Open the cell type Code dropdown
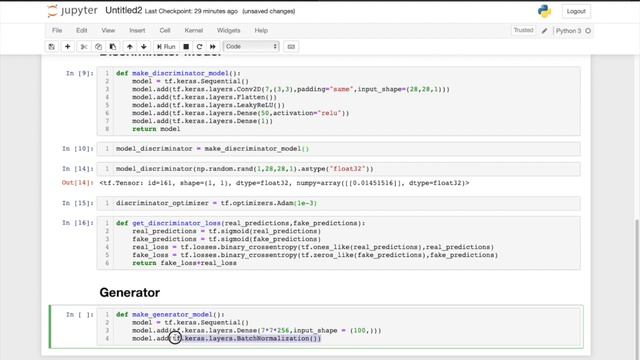640x360 pixels. (251, 47)
